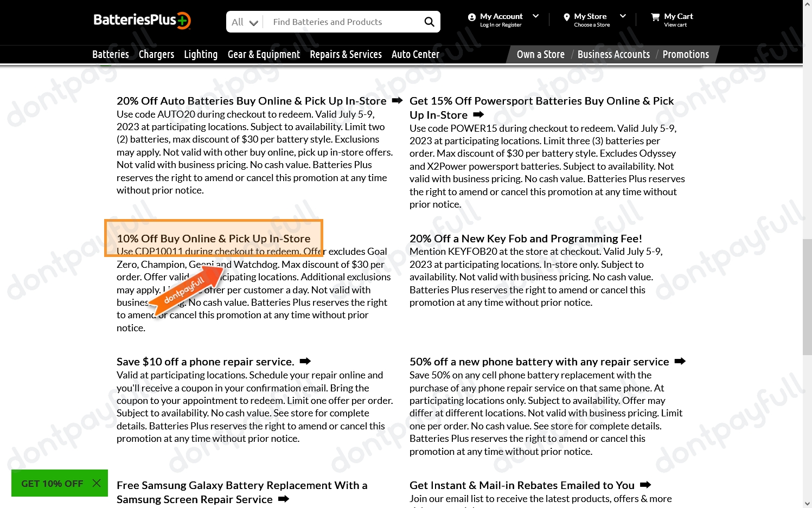Click arrow beside Powersport Batteries offer
This screenshot has width=812, height=508.
pos(478,114)
